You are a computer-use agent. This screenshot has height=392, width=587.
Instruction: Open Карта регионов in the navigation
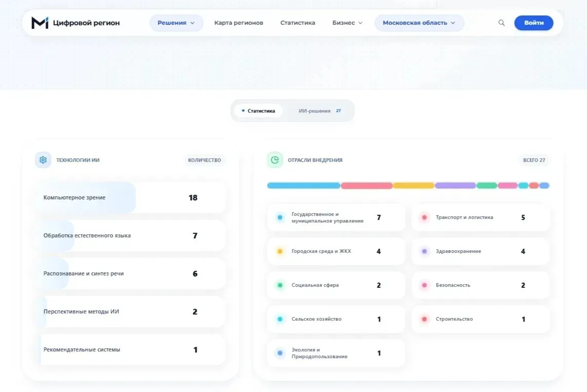pyautogui.click(x=239, y=23)
